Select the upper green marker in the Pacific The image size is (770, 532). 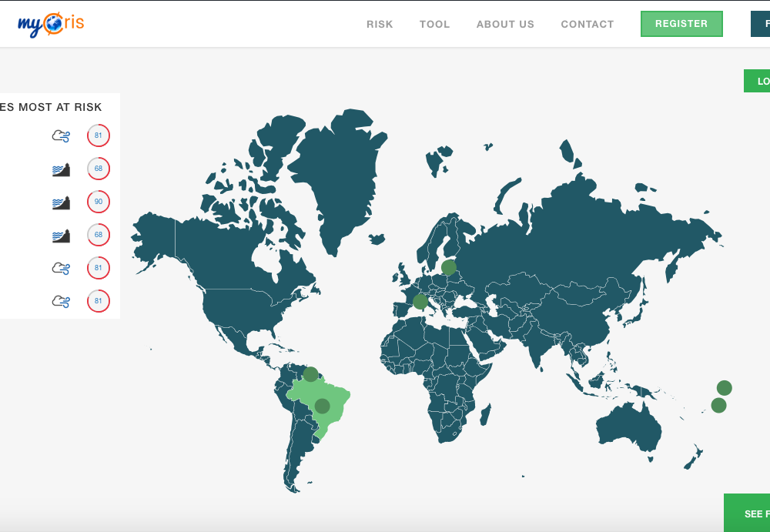724,388
